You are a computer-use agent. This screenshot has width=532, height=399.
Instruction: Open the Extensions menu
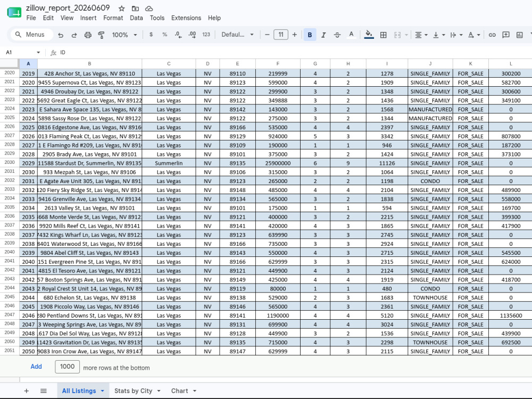click(186, 18)
